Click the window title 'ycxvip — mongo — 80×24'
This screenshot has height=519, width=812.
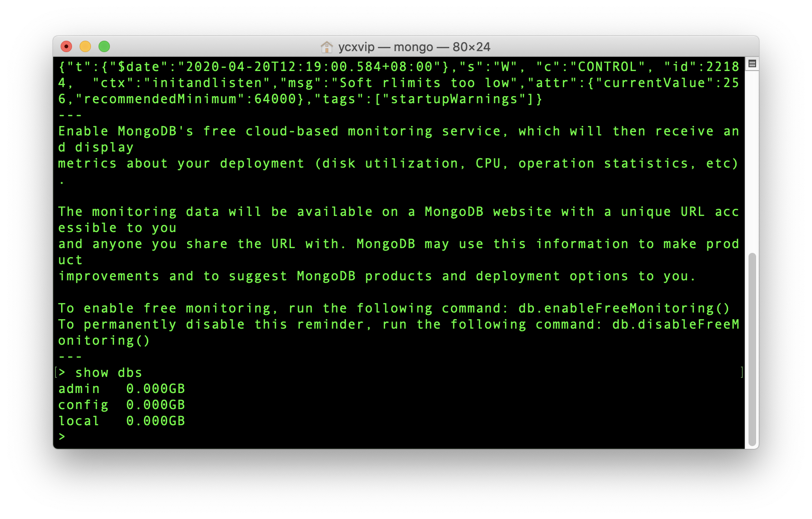pyautogui.click(x=414, y=47)
